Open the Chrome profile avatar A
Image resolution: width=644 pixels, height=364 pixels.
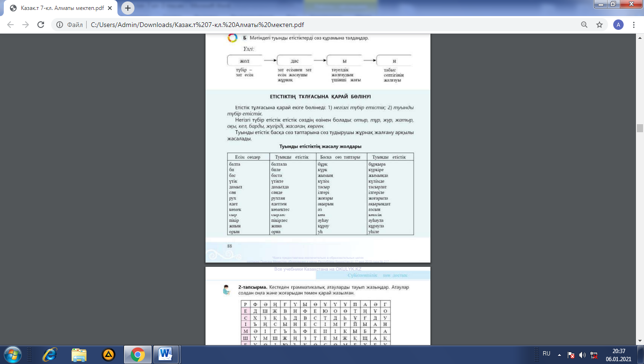pos(617,25)
